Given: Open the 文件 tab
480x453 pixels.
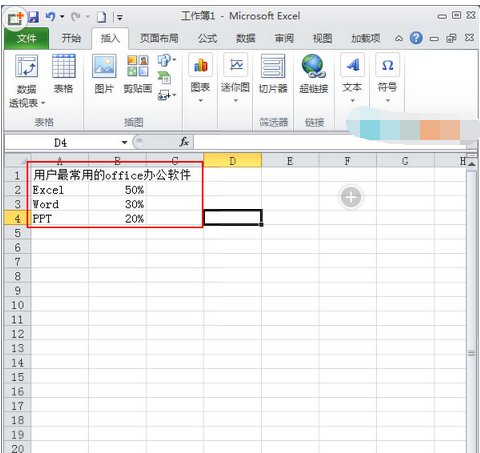Looking at the screenshot, I should tap(27, 38).
